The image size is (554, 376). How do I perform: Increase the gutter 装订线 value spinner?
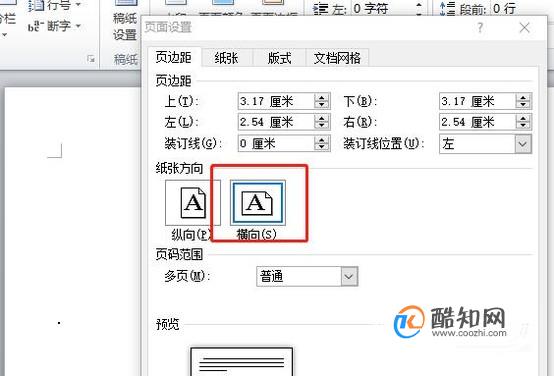(322, 140)
